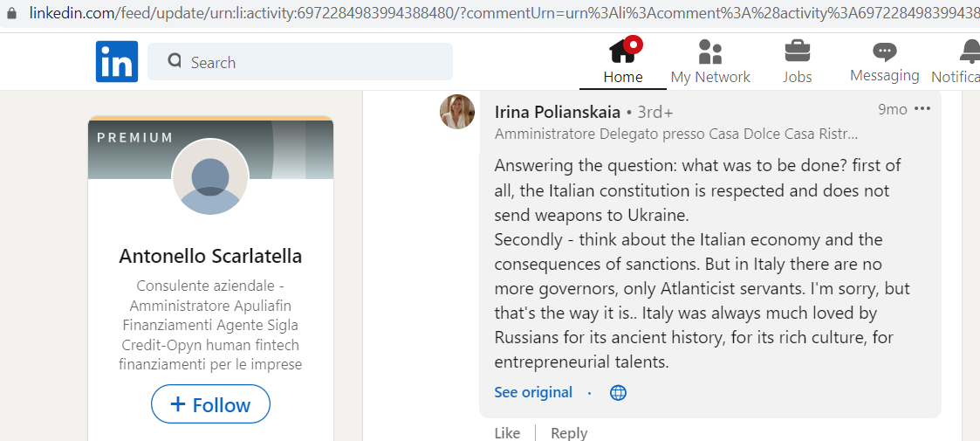Follow Antonello Scarlatella
The width and height of the screenshot is (980, 441).
coord(210,404)
